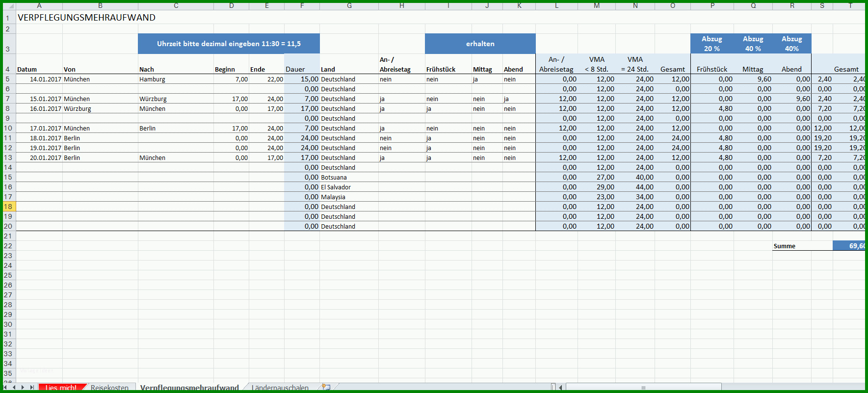Screen dimensions: 868x393
Task: Click the Datum column label
Action: pyautogui.click(x=27, y=69)
